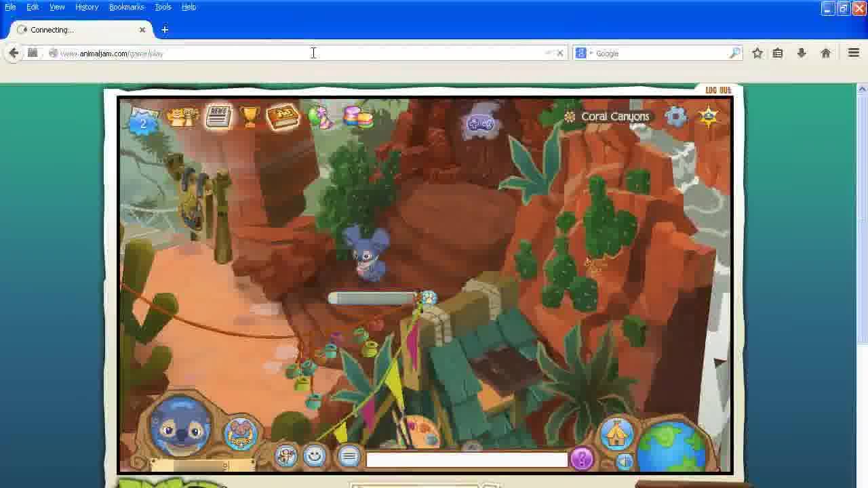Open game settings gear icon
868x488 pixels.
point(676,117)
